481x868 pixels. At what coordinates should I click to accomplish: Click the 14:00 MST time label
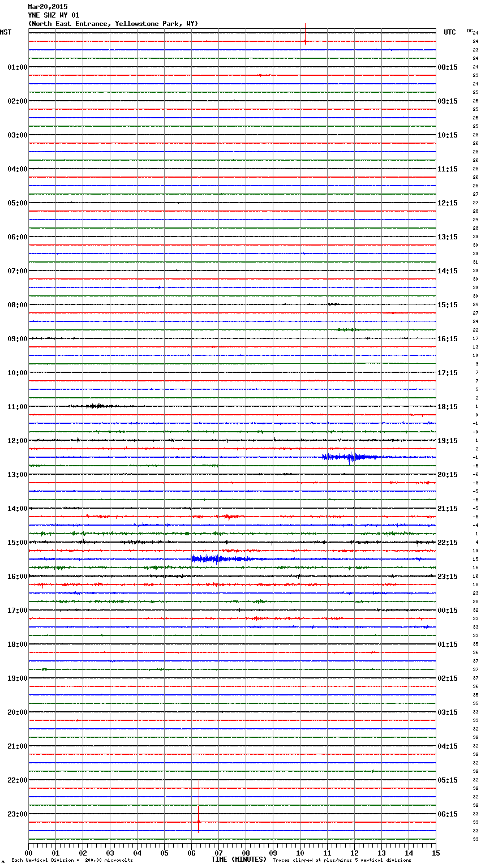18,509
